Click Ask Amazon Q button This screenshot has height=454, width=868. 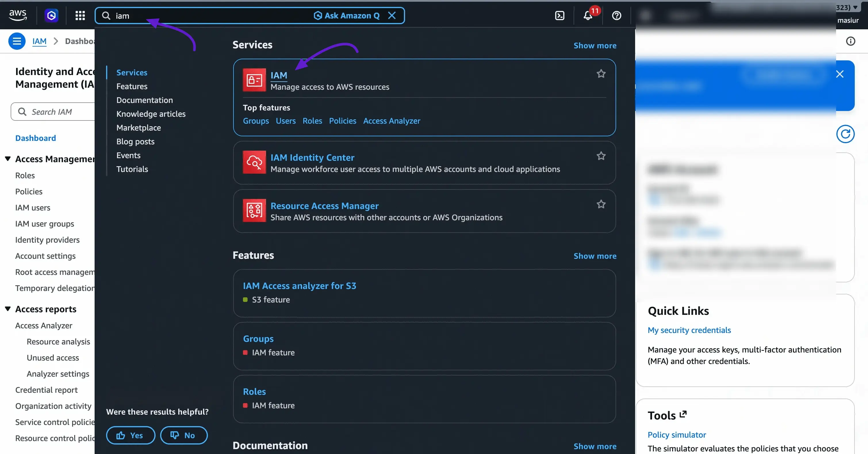tap(346, 16)
